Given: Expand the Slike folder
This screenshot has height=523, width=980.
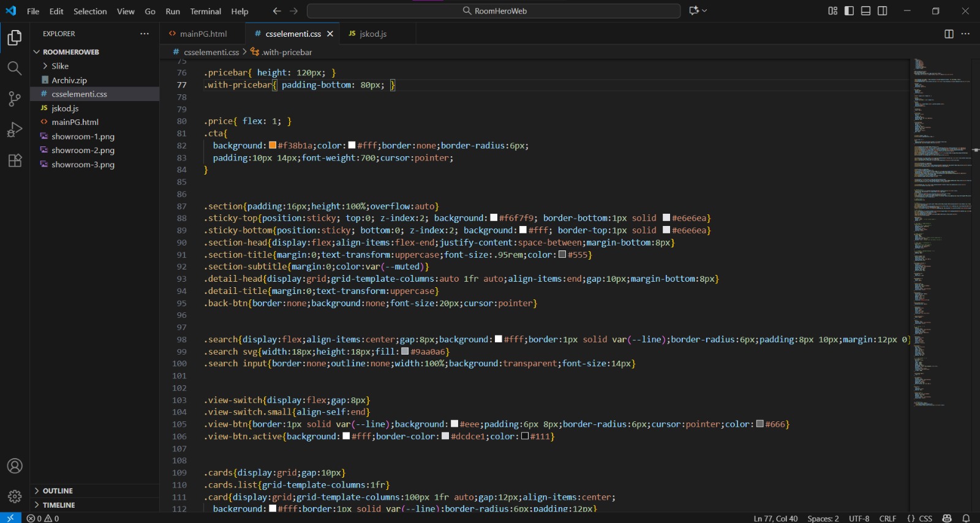Looking at the screenshot, I should coord(60,66).
